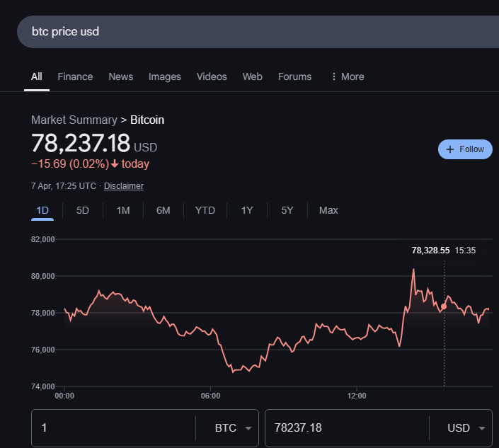
Task: Click the 06:00 time axis label
Action: tap(210, 396)
